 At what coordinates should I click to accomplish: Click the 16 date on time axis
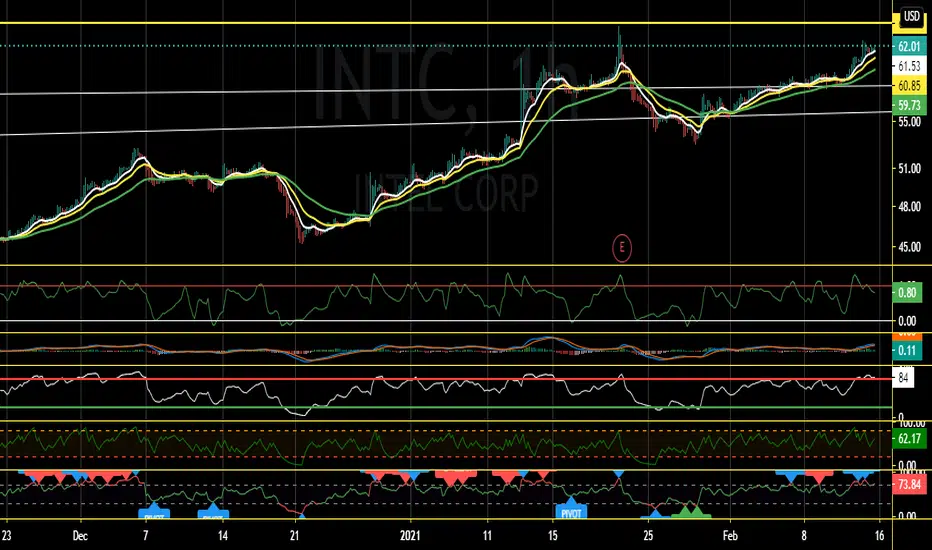[880, 536]
